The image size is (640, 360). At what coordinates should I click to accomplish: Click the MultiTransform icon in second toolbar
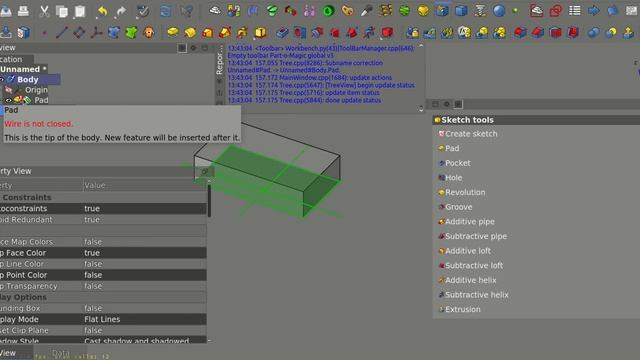(500, 32)
